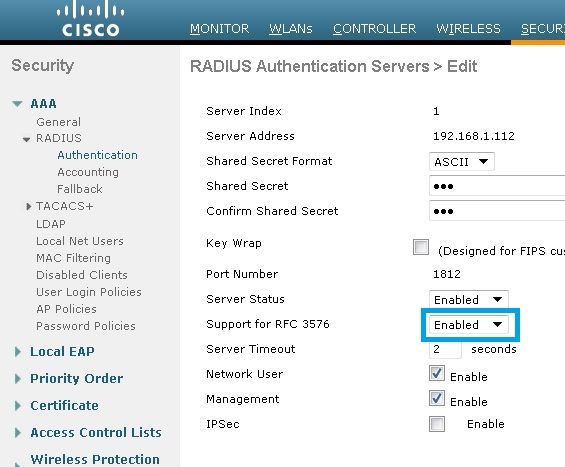
Task: Open the MONITOR menu
Action: (219, 29)
